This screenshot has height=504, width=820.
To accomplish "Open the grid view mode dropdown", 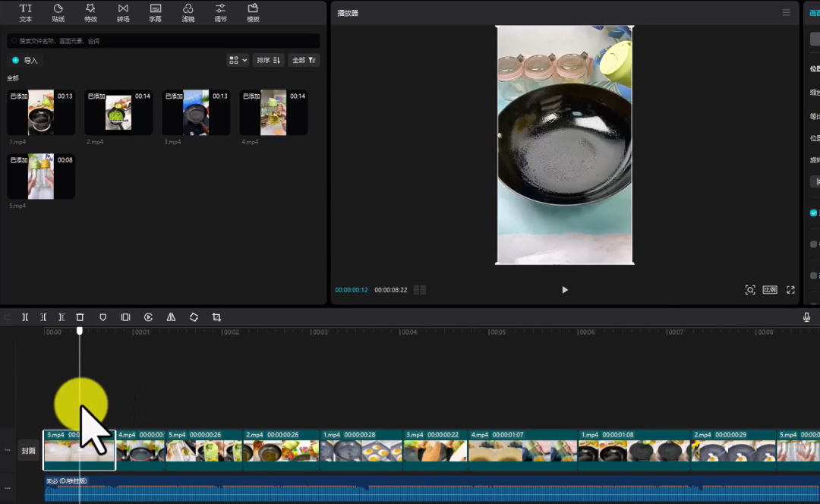I will [x=238, y=60].
